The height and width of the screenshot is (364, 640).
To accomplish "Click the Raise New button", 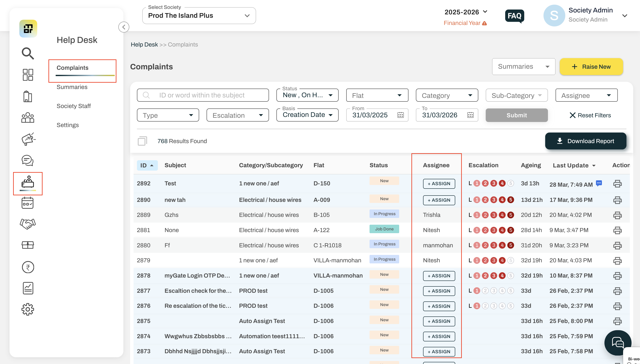I will point(591,67).
